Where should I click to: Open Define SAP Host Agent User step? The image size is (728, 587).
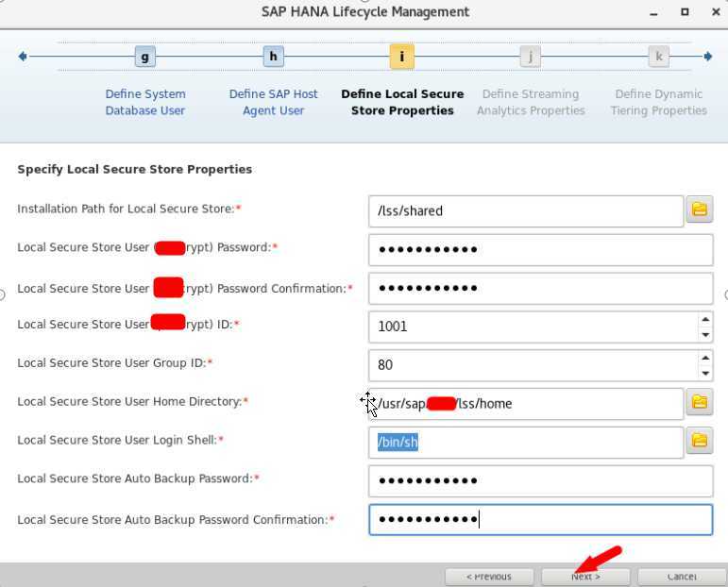click(273, 102)
